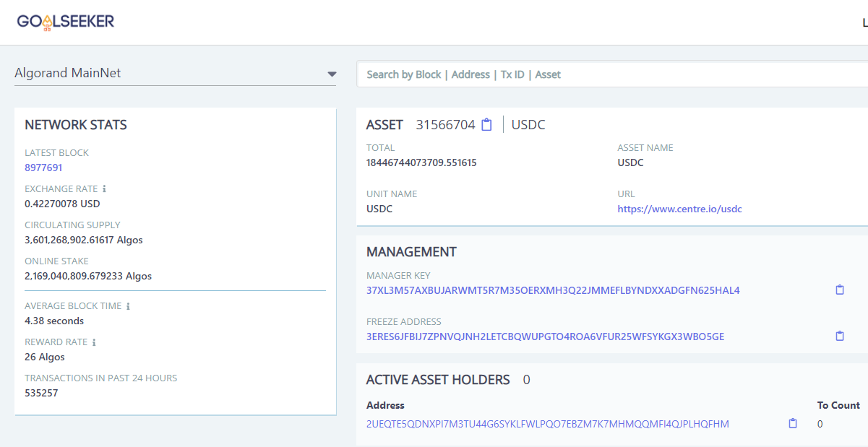Copy asset ID 31566704 to clipboard
Image resolution: width=868 pixels, height=447 pixels.
pos(486,125)
